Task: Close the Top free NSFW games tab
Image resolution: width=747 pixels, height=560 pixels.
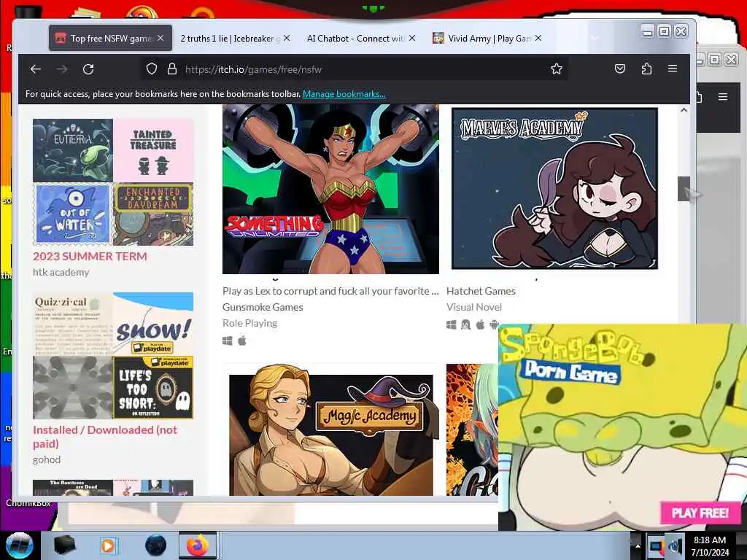Action: click(x=160, y=38)
